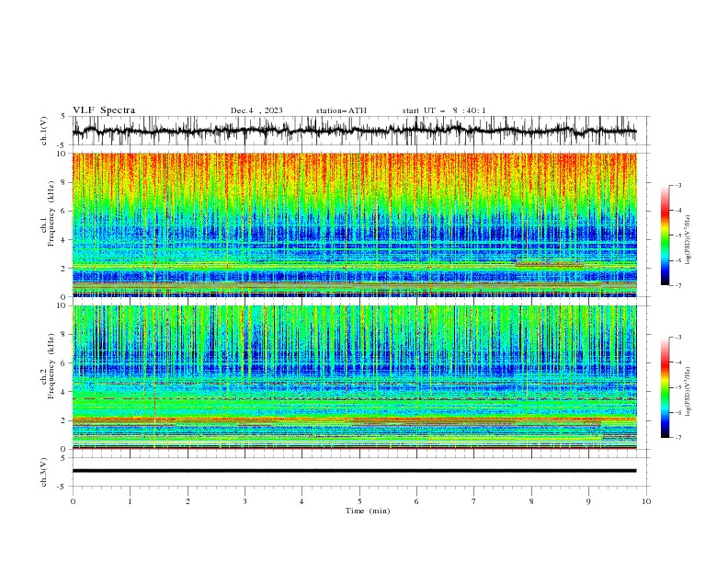The width and height of the screenshot is (728, 563).
Task: Click time axis tick label "7"
Action: tap(474, 501)
